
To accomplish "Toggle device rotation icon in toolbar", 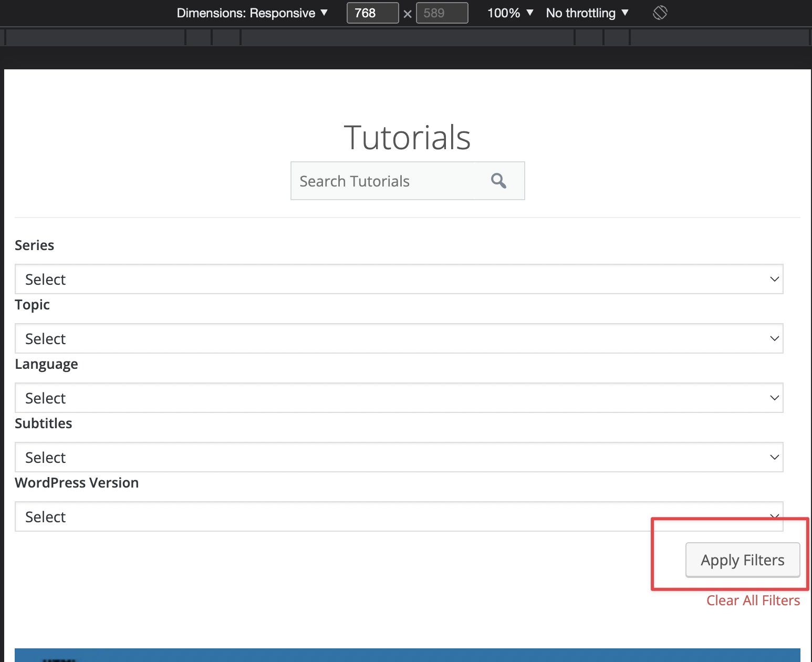I will click(x=660, y=13).
